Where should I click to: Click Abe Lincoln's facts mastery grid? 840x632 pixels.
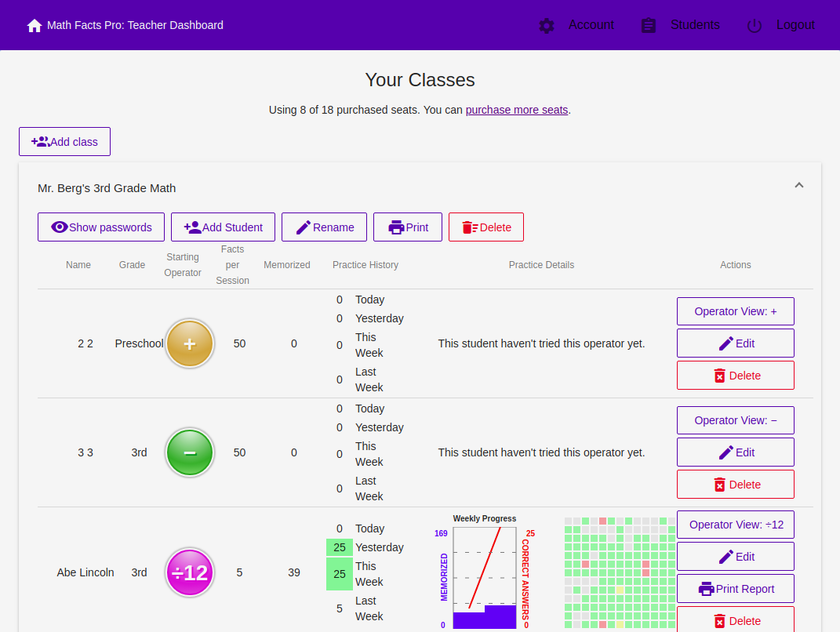(x=620, y=572)
